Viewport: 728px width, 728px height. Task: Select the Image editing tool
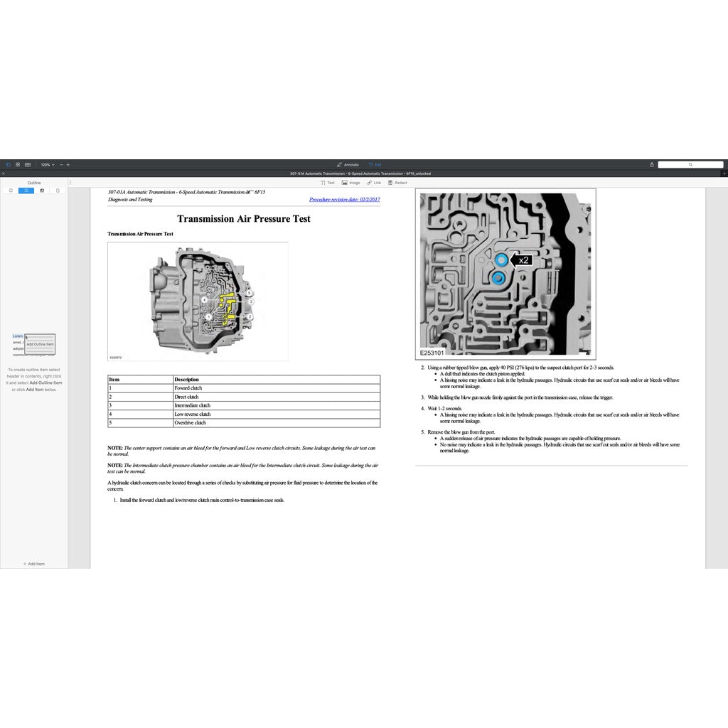pos(351,183)
